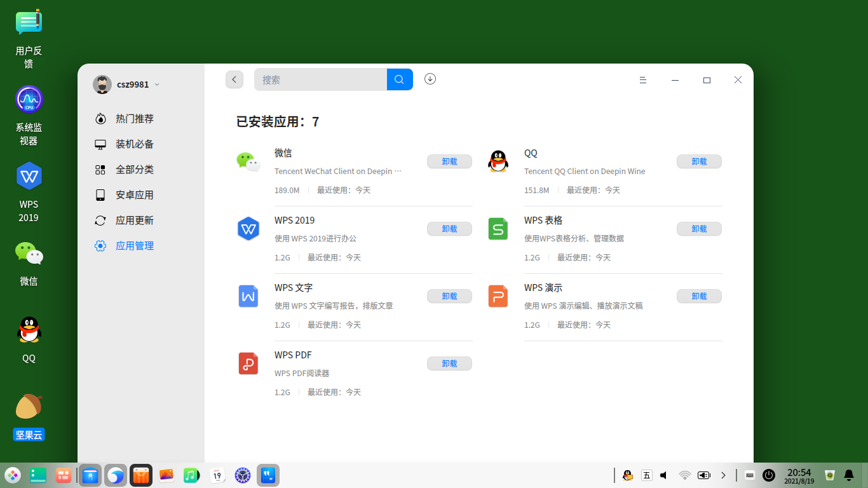Click 卸载 for WPS 表格
This screenshot has width=868, height=488.
coord(699,229)
